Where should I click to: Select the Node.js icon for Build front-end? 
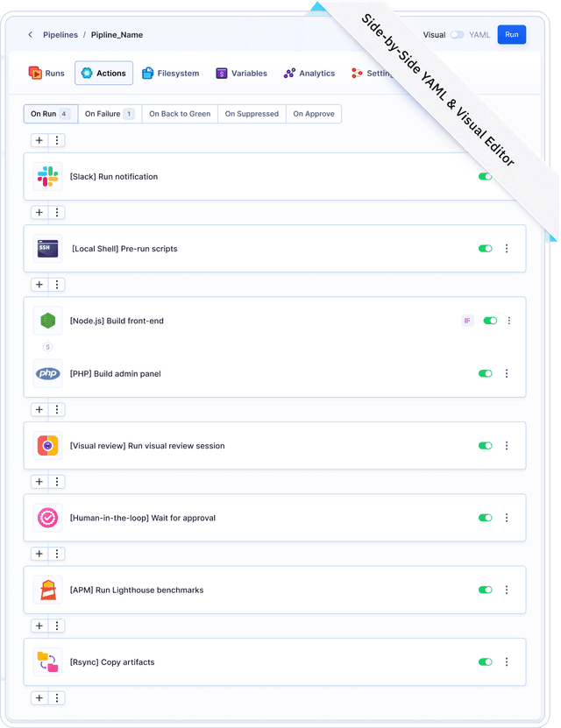tap(47, 320)
